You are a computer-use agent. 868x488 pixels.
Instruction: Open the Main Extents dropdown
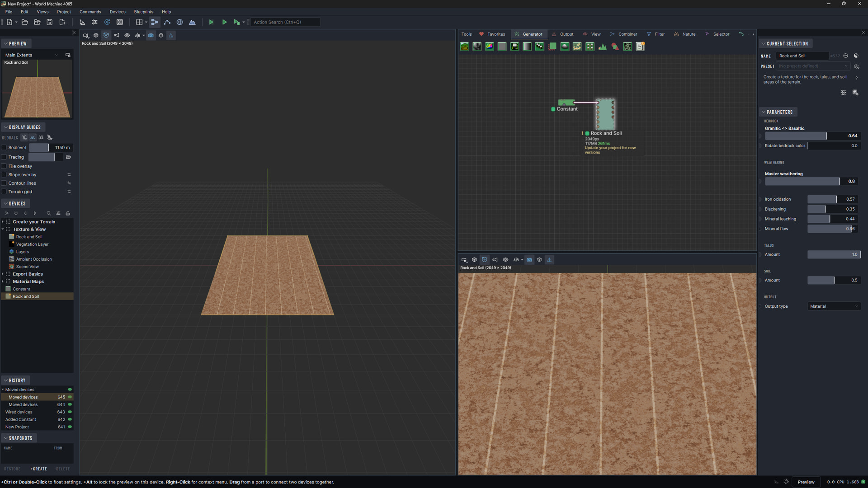(x=32, y=55)
